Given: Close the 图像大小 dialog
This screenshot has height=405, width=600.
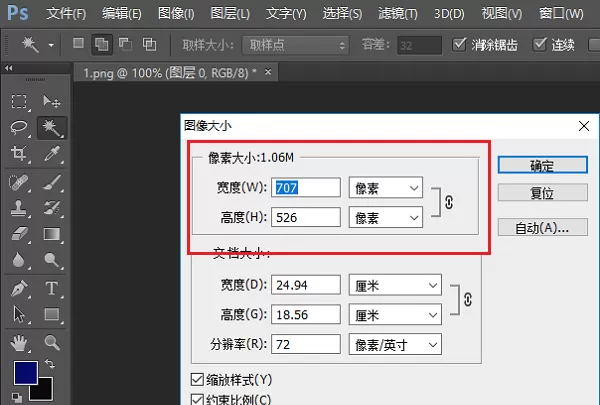Looking at the screenshot, I should click(584, 126).
